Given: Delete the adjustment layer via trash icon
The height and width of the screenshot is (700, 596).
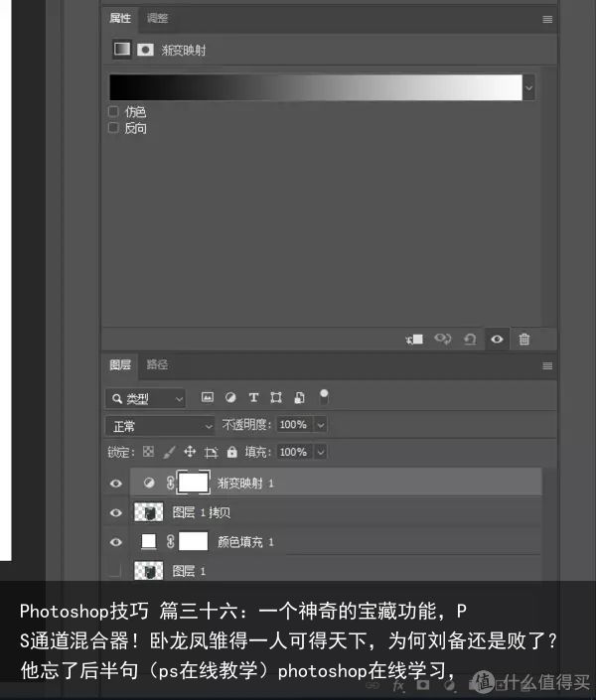Looking at the screenshot, I should click(x=524, y=340).
